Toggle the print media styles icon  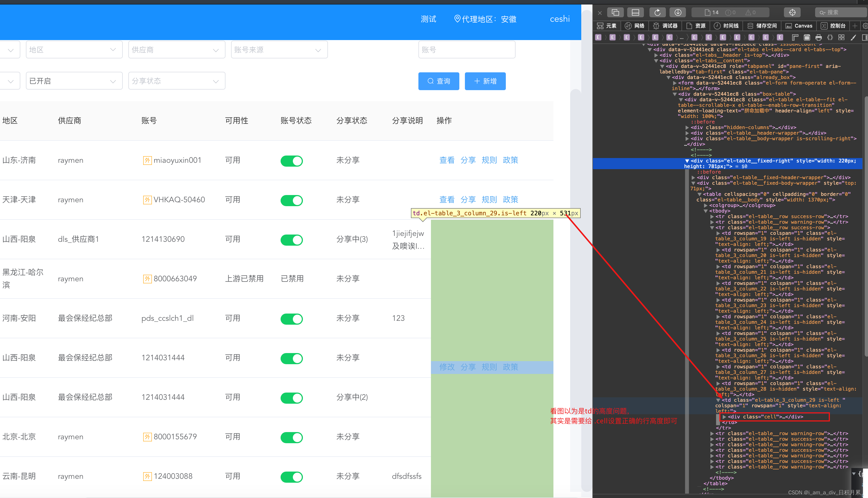(818, 37)
